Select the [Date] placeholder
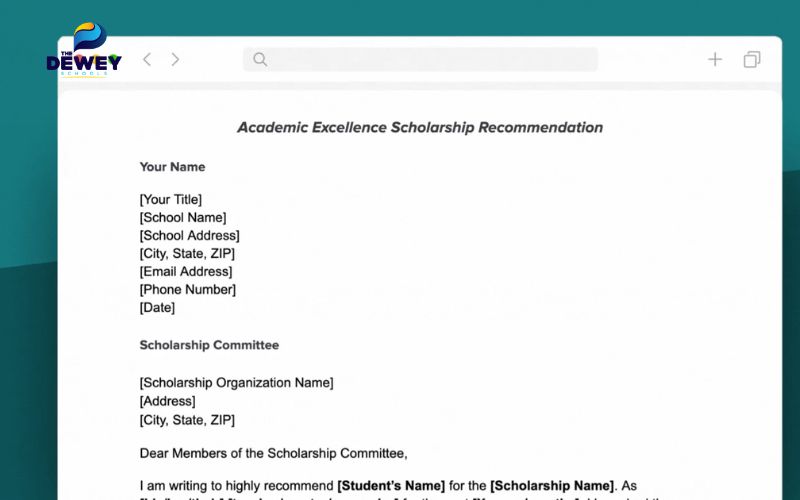 coord(157,308)
